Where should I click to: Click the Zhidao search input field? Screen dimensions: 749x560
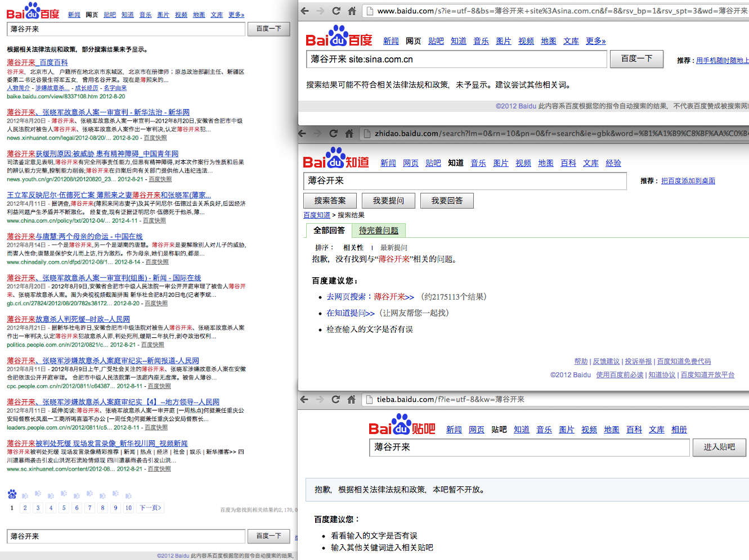(465, 180)
